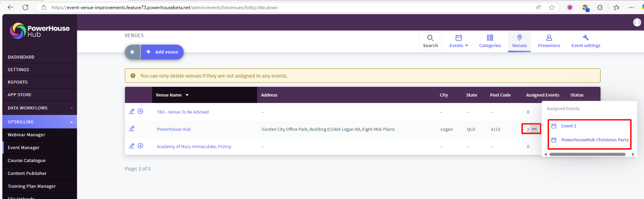This screenshot has height=199, width=644.
Task: Open the Search tab
Action: [430, 41]
